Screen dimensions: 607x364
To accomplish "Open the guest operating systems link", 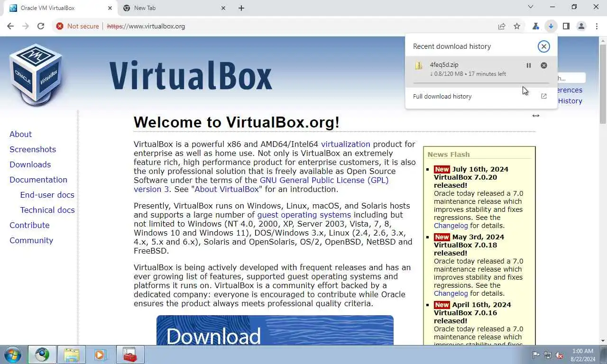I will 304,215.
